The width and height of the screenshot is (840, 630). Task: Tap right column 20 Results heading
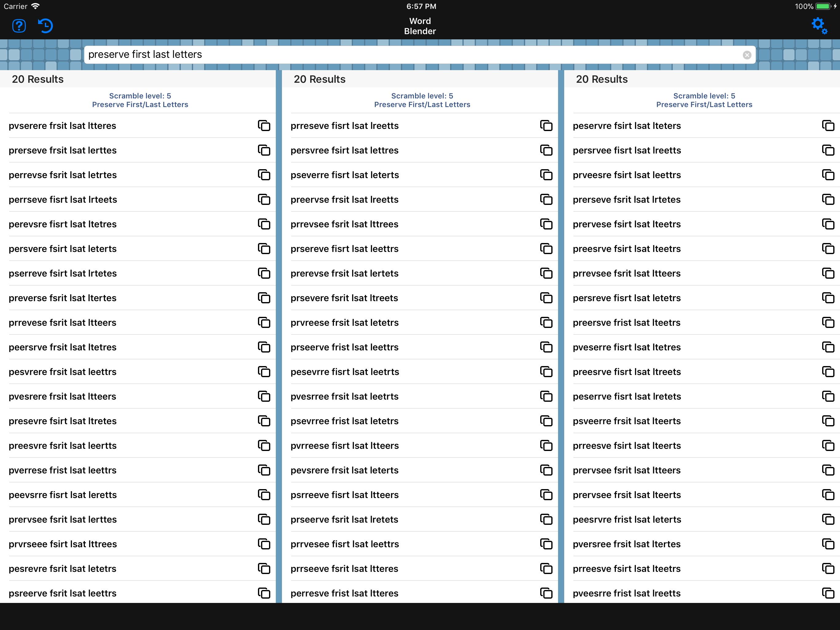click(x=601, y=79)
